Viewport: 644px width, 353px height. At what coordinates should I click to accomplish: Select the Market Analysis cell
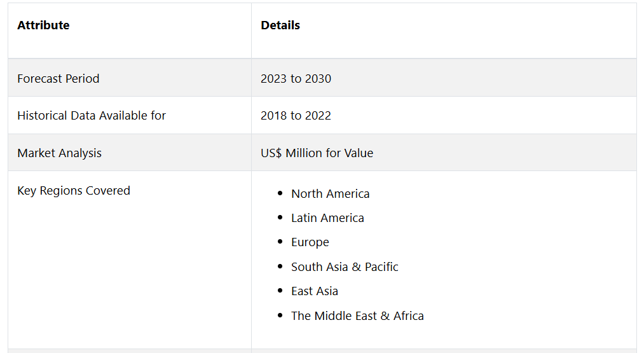click(x=59, y=153)
